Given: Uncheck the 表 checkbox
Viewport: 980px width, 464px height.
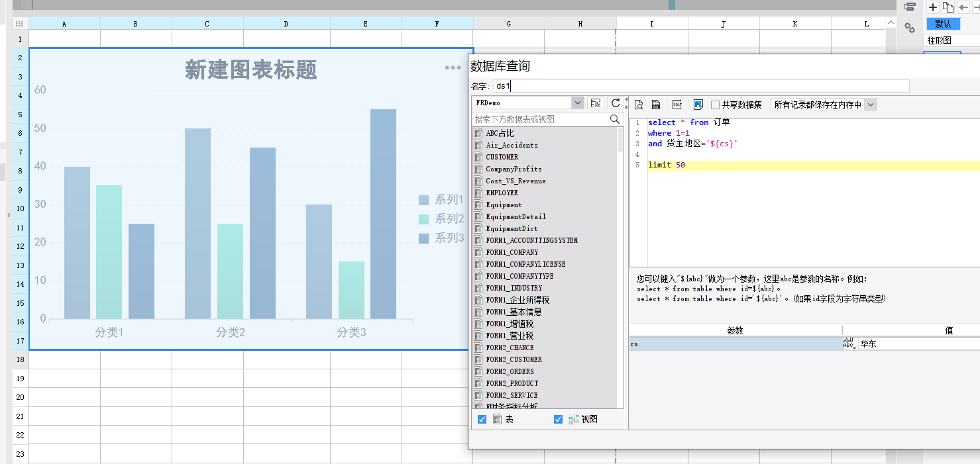Looking at the screenshot, I should coord(482,419).
